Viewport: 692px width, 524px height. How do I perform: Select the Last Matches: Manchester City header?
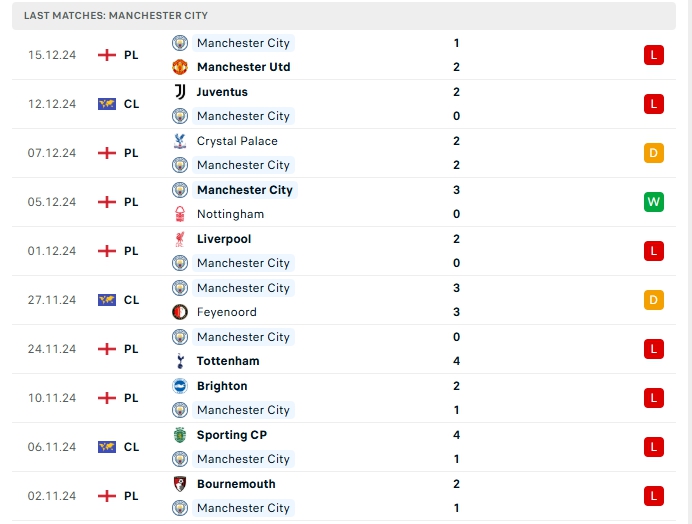(117, 16)
